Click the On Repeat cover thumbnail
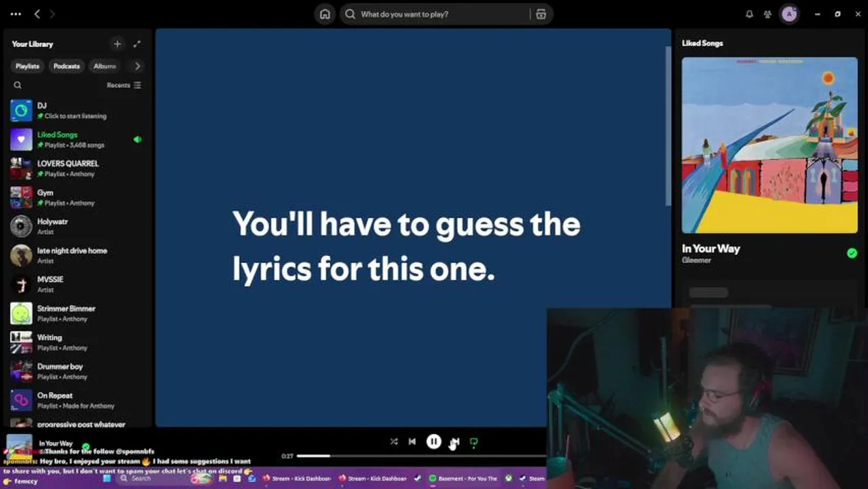Image resolution: width=868 pixels, height=489 pixels. (21, 400)
